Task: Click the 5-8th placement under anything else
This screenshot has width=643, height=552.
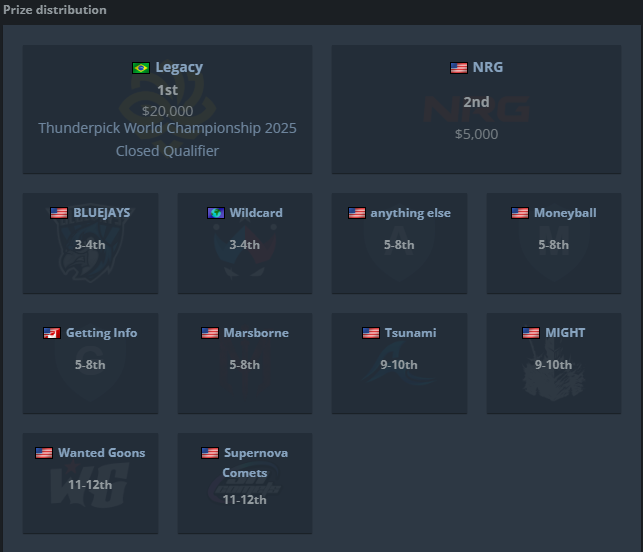Action: coord(399,245)
